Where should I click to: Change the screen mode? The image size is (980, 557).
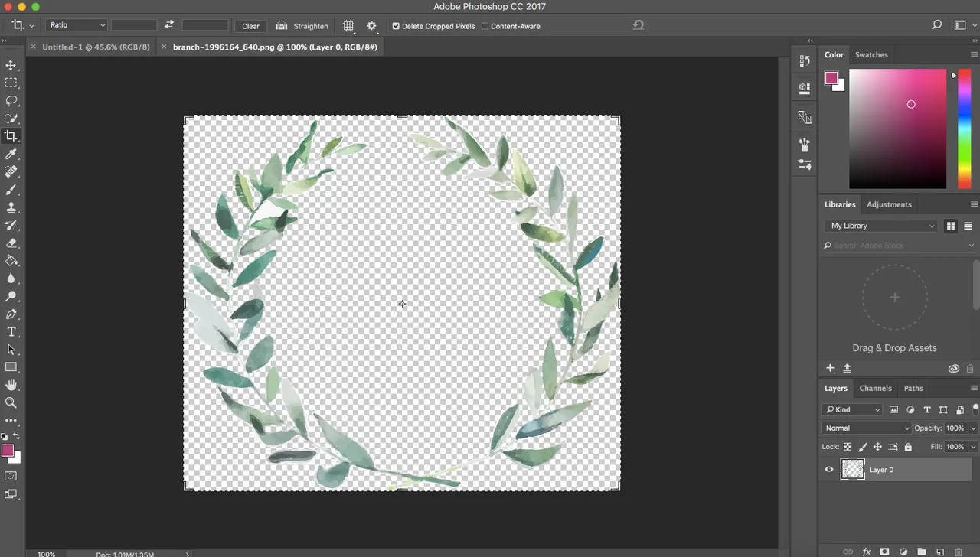coord(11,494)
